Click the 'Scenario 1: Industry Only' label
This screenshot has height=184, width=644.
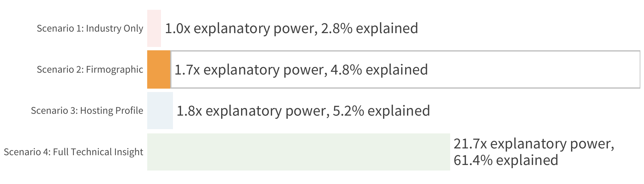click(90, 28)
